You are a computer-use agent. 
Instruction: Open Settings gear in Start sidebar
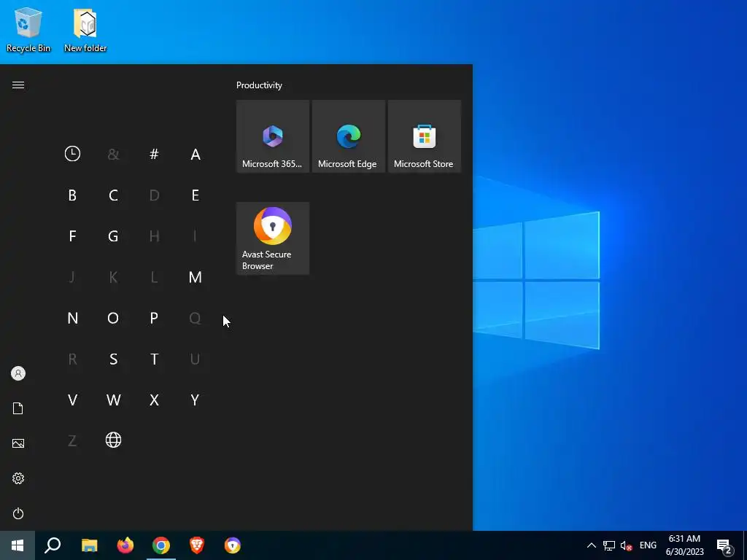click(x=18, y=478)
